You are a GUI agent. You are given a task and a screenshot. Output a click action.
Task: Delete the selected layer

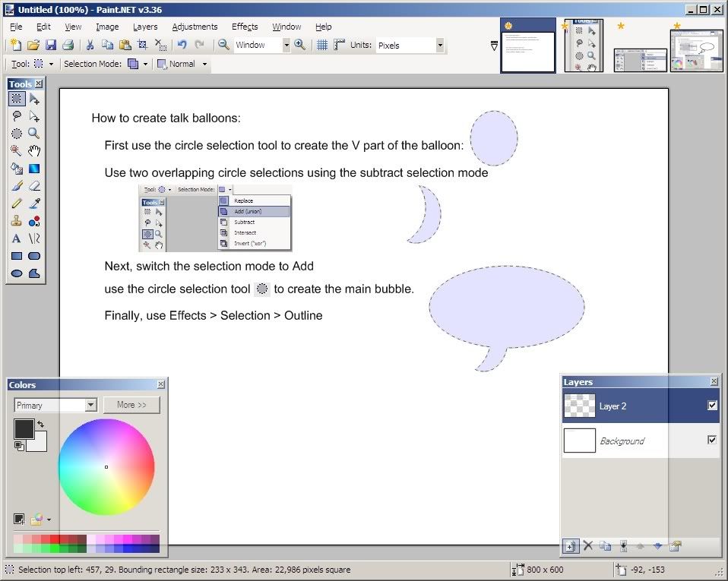point(588,546)
